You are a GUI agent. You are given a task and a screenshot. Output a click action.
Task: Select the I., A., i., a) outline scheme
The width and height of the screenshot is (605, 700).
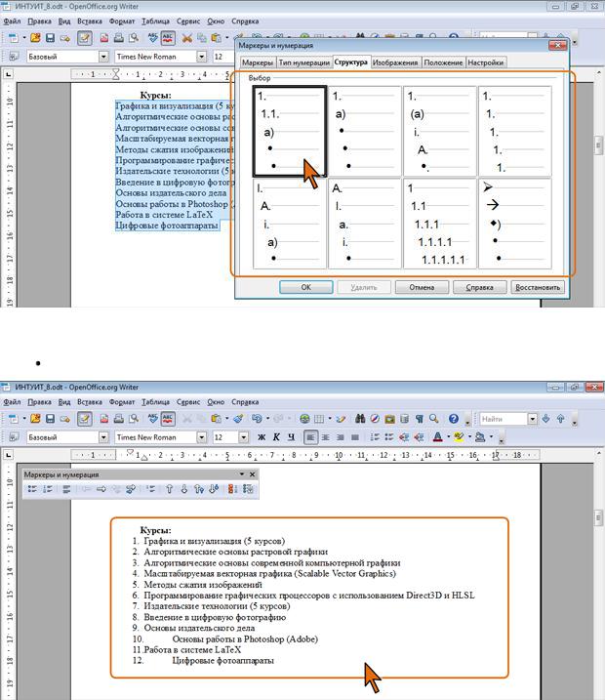click(x=290, y=224)
